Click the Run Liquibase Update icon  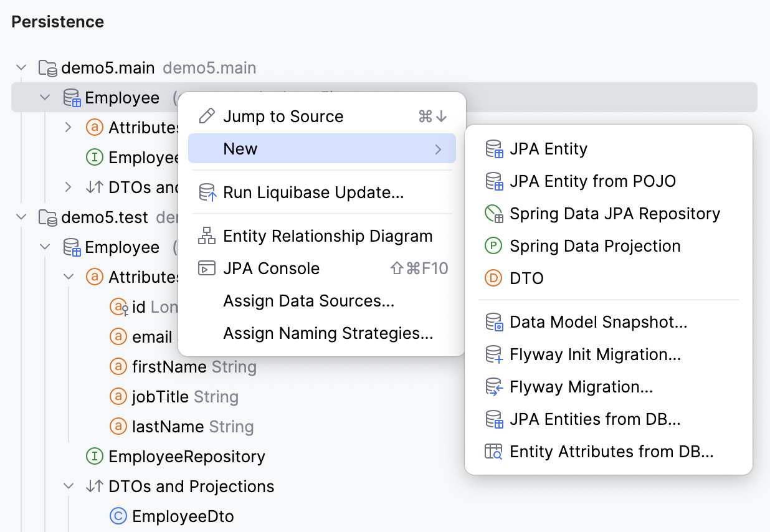[x=206, y=193]
